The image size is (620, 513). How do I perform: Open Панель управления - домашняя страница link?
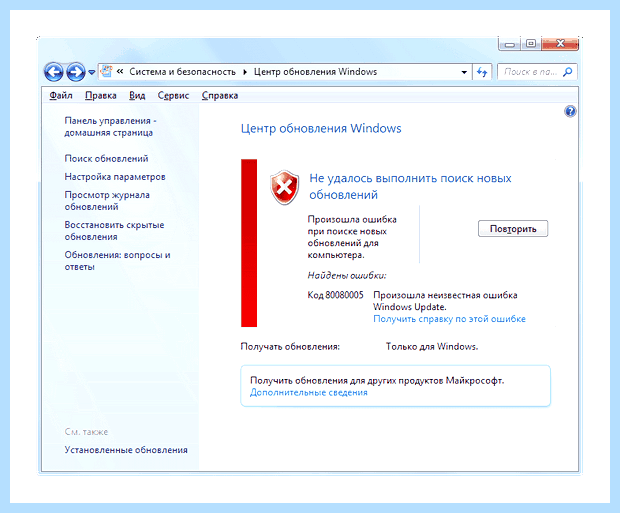pos(111,127)
